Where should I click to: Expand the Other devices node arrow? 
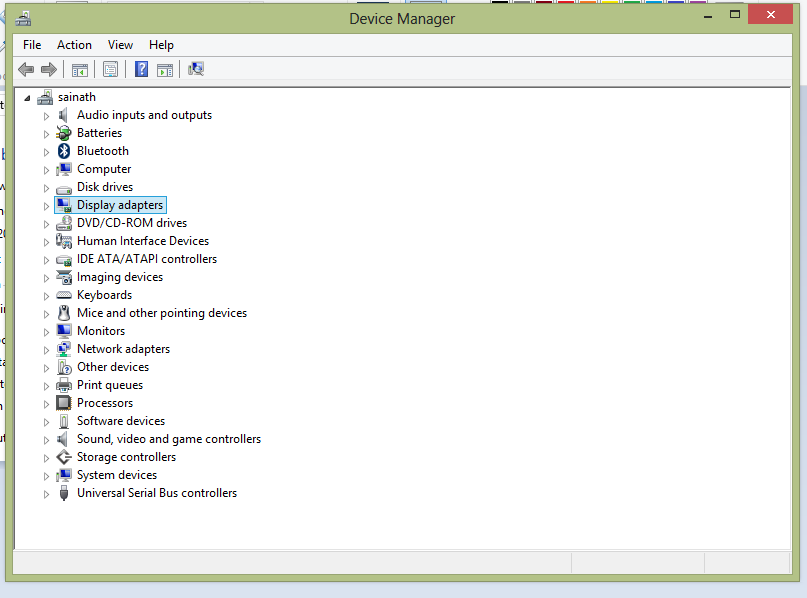46,368
